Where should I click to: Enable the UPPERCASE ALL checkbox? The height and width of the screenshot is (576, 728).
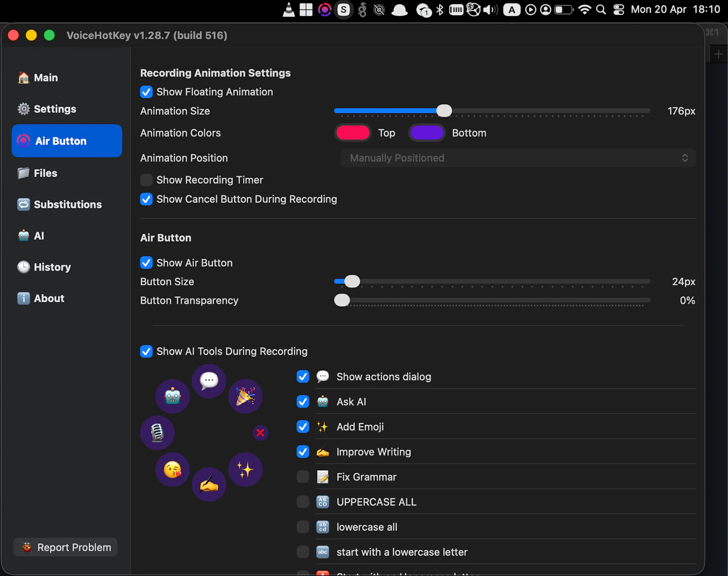click(x=303, y=502)
